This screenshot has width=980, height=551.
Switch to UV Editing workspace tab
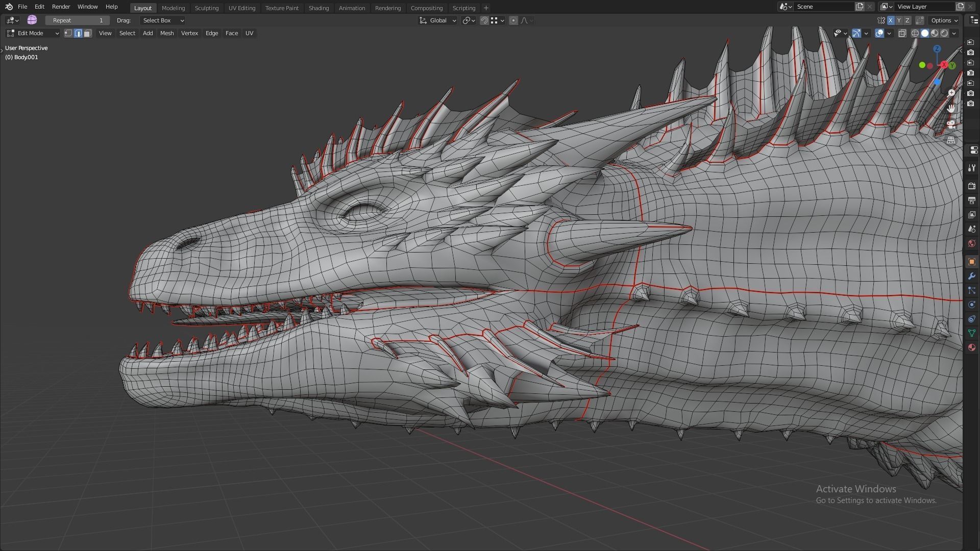[241, 8]
